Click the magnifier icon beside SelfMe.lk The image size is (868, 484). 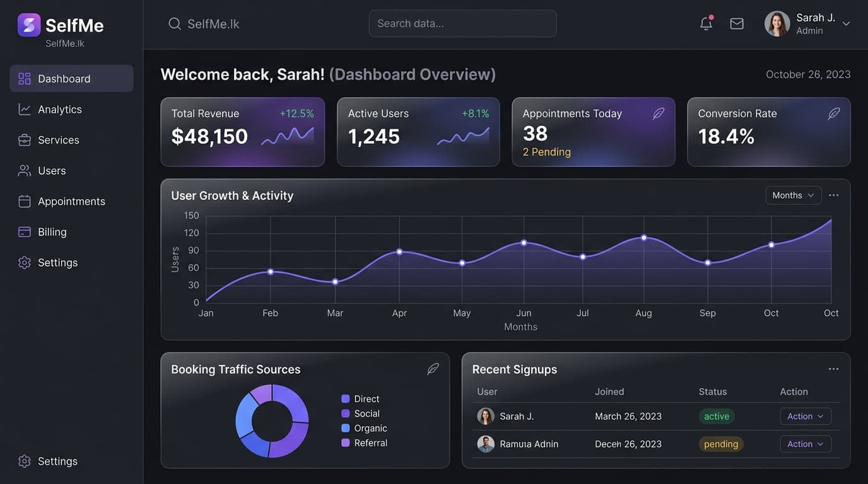tap(175, 24)
